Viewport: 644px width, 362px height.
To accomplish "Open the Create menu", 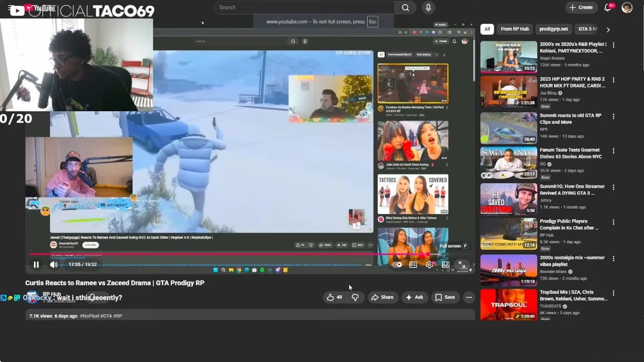I will pyautogui.click(x=581, y=8).
